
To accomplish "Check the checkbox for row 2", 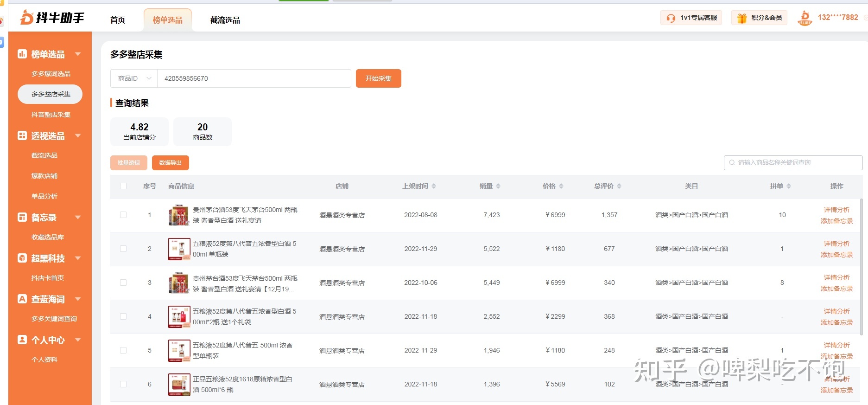I will point(123,249).
